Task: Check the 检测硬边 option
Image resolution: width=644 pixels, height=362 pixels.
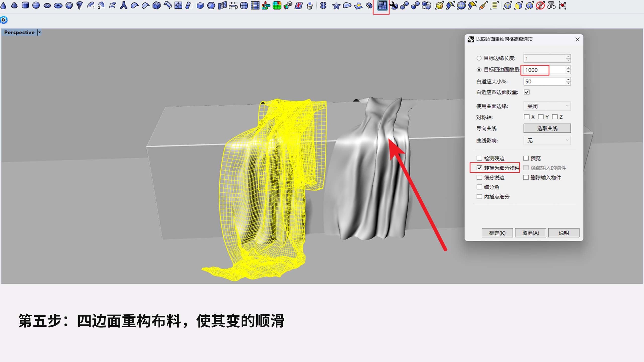Action: (479, 158)
